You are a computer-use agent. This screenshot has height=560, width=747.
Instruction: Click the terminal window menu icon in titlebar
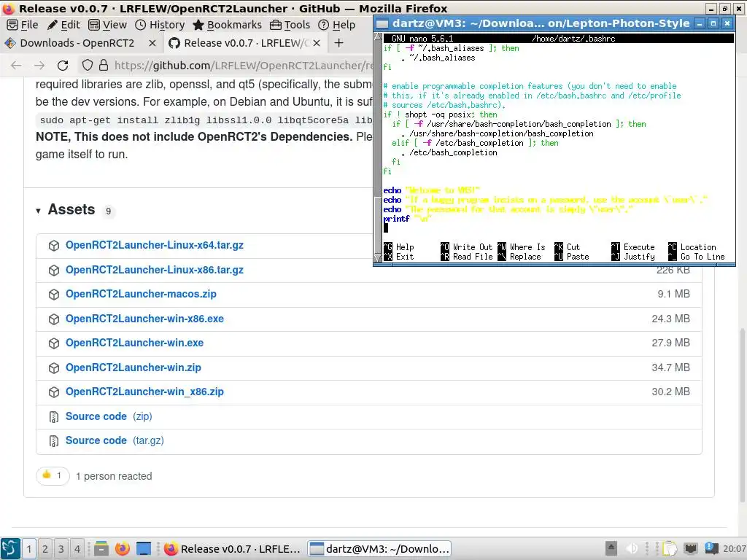(x=382, y=23)
